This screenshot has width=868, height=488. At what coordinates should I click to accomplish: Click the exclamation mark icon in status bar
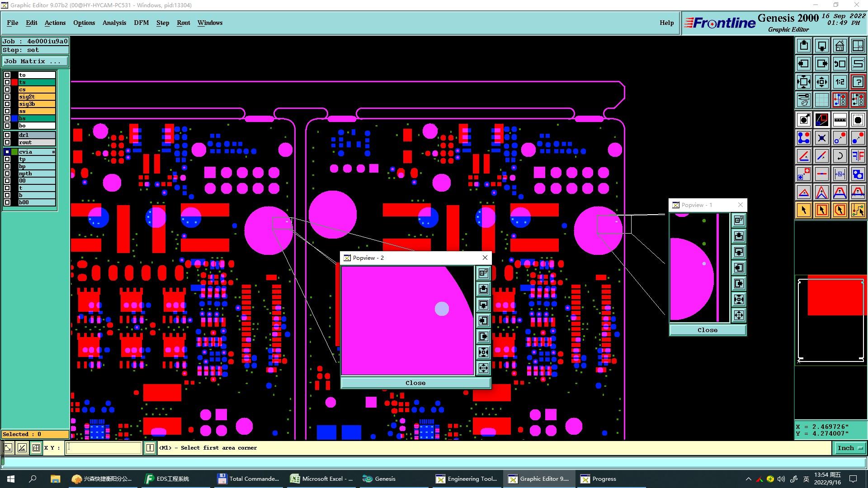(x=150, y=448)
